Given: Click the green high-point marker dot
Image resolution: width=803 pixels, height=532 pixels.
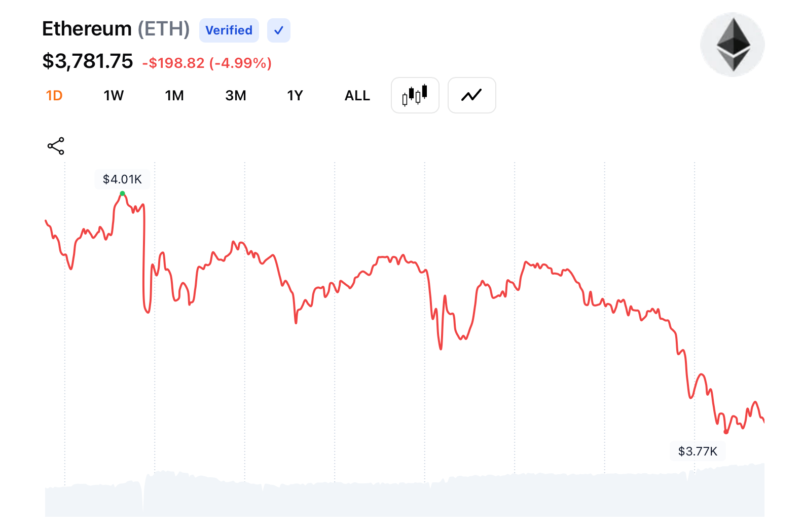Looking at the screenshot, I should pyautogui.click(x=122, y=194).
